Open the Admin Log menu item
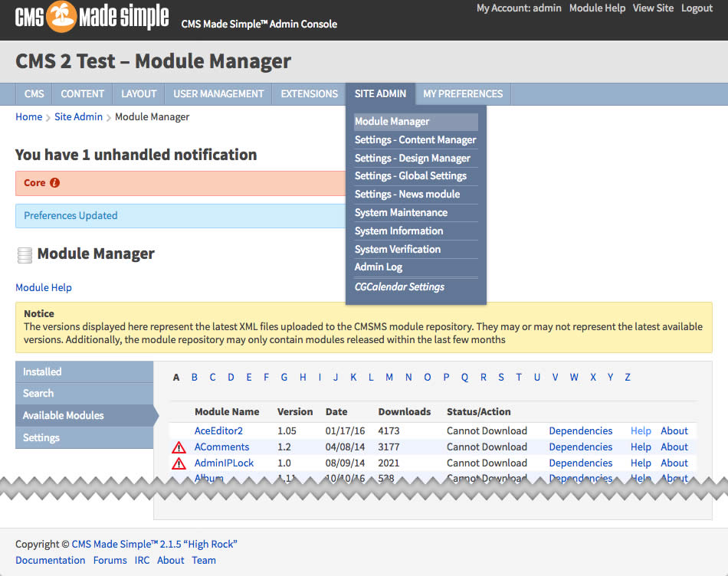The height and width of the screenshot is (576, 728). pyautogui.click(x=378, y=267)
